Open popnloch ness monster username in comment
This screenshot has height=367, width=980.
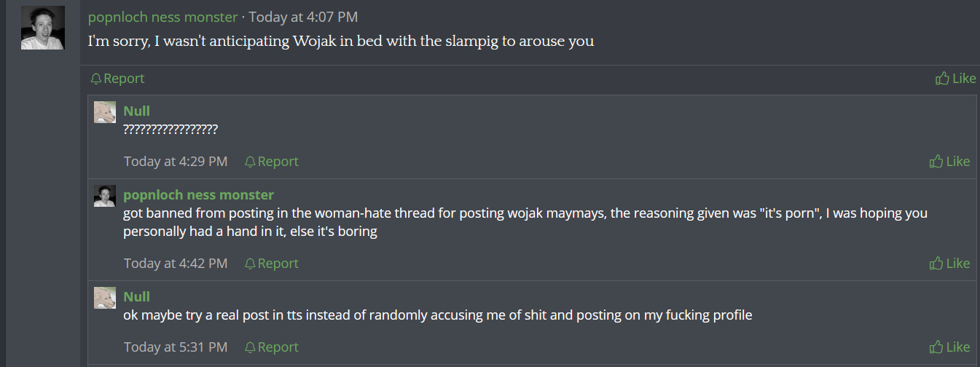pyautogui.click(x=199, y=194)
